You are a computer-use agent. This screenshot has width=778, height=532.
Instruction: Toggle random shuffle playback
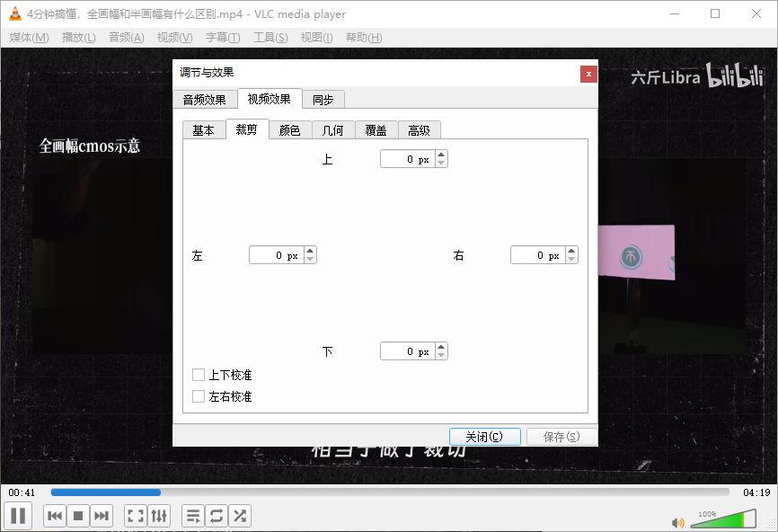coord(240,516)
